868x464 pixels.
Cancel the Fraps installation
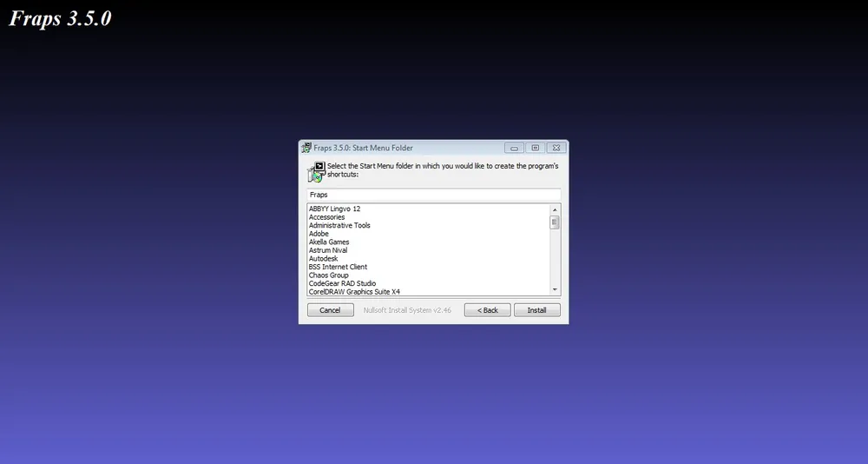331,310
